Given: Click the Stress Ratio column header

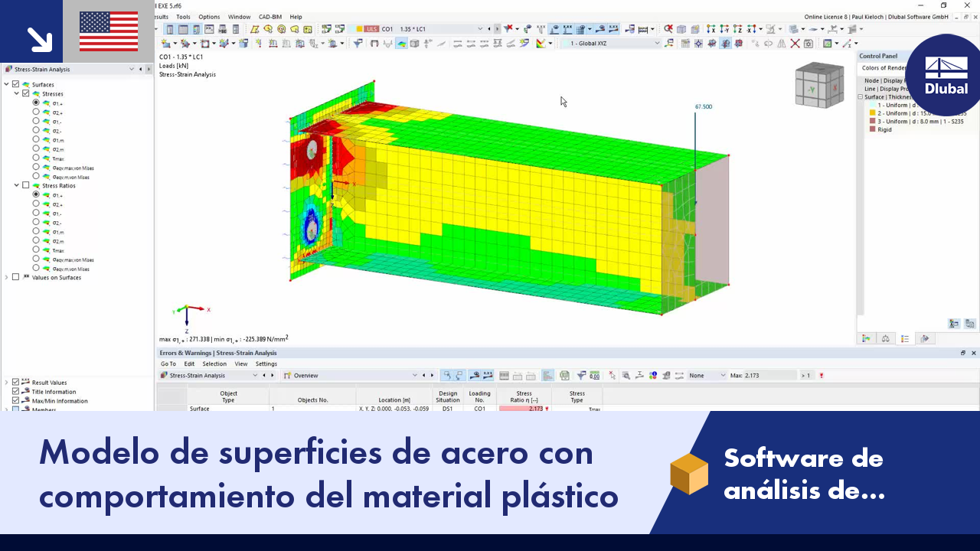Looking at the screenshot, I should coord(524,396).
